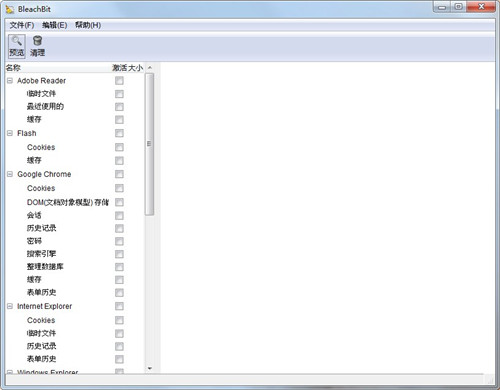The image size is (500, 390).
Task: Check the DOM(文档对象模型) 存储 checkbox
Action: [x=119, y=202]
